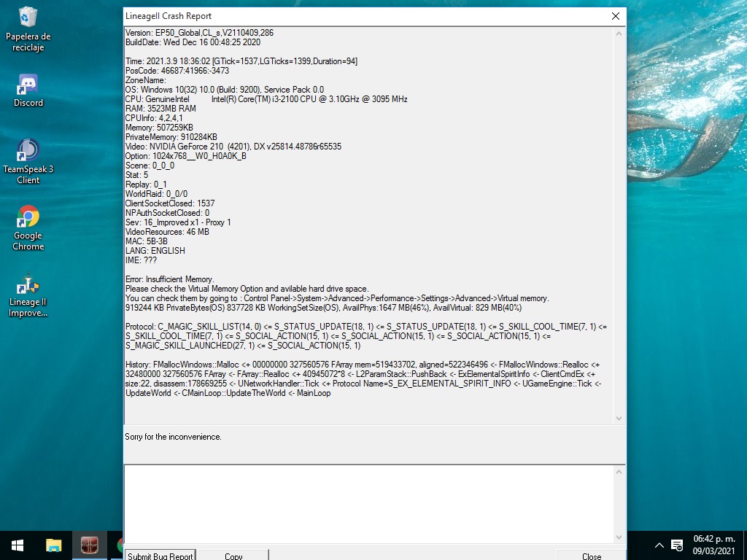
Task: Click the crash log scrollbar up arrow
Action: [x=619, y=34]
